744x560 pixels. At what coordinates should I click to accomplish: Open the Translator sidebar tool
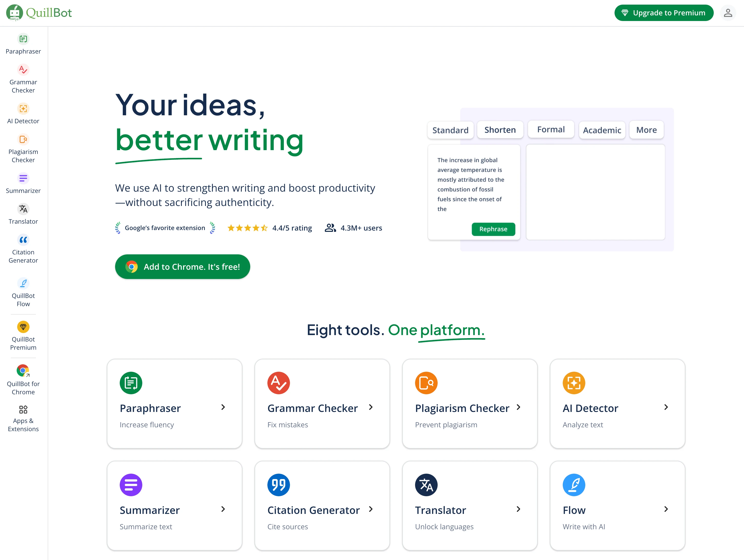pos(23,209)
